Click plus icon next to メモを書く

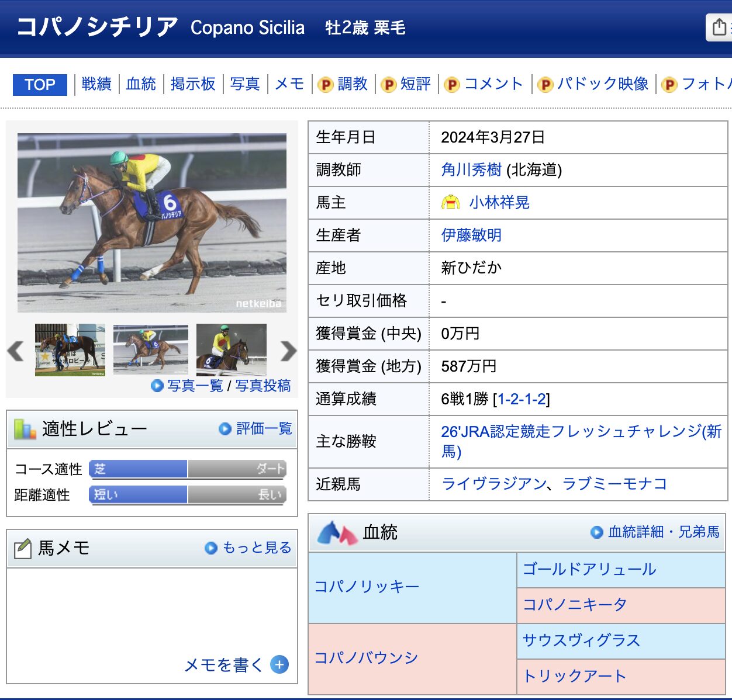[279, 665]
